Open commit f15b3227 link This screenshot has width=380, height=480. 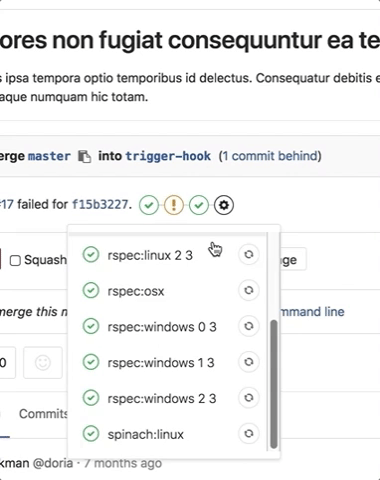coord(100,204)
